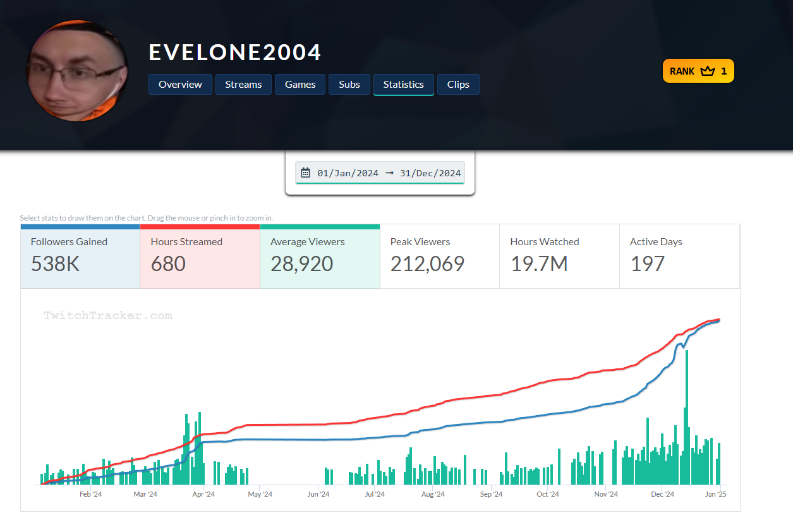Toggle the Followers Gained stat
This screenshot has height=532, width=793.
(x=80, y=257)
